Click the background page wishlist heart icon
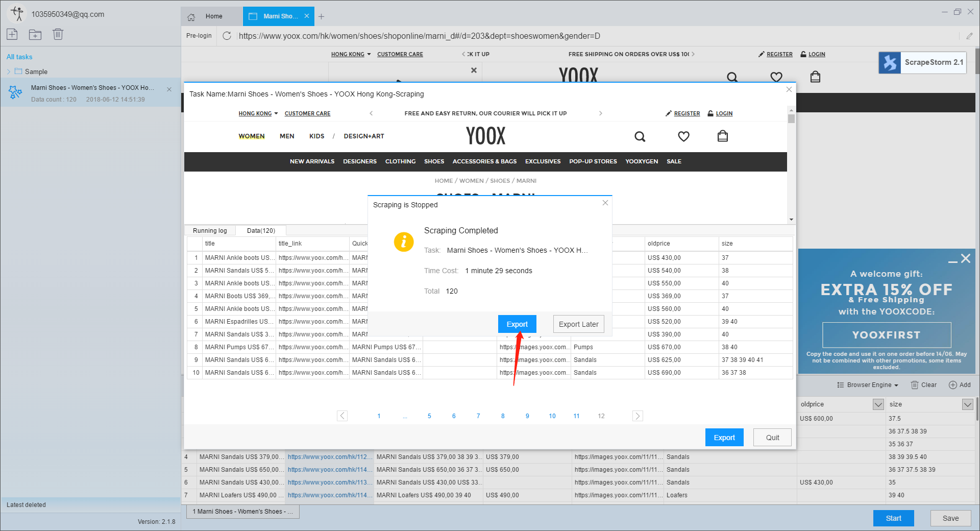 click(x=776, y=77)
